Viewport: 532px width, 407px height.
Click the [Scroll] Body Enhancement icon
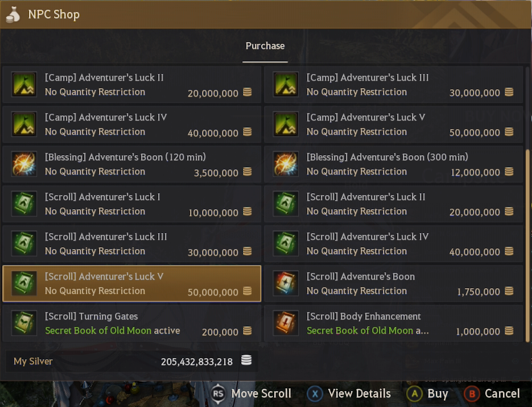coord(286,323)
